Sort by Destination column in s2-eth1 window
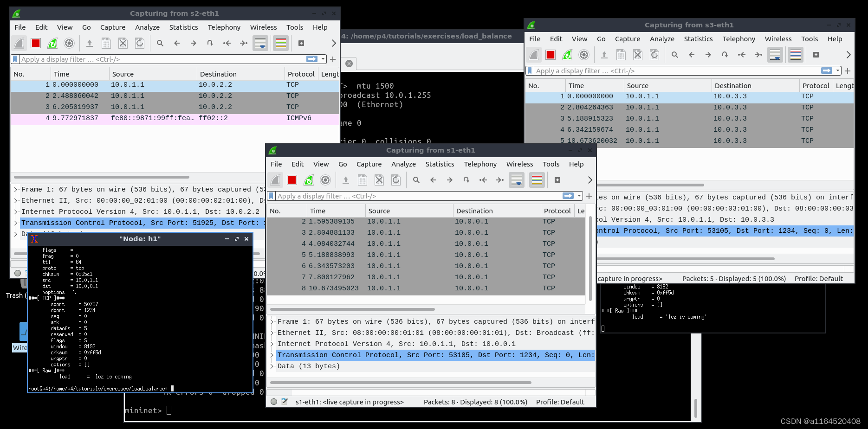 [x=240, y=74]
